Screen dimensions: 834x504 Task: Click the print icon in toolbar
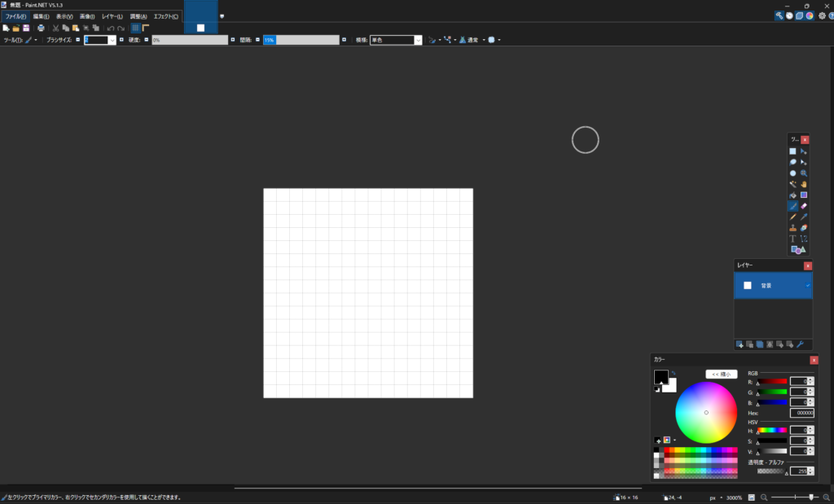point(41,28)
